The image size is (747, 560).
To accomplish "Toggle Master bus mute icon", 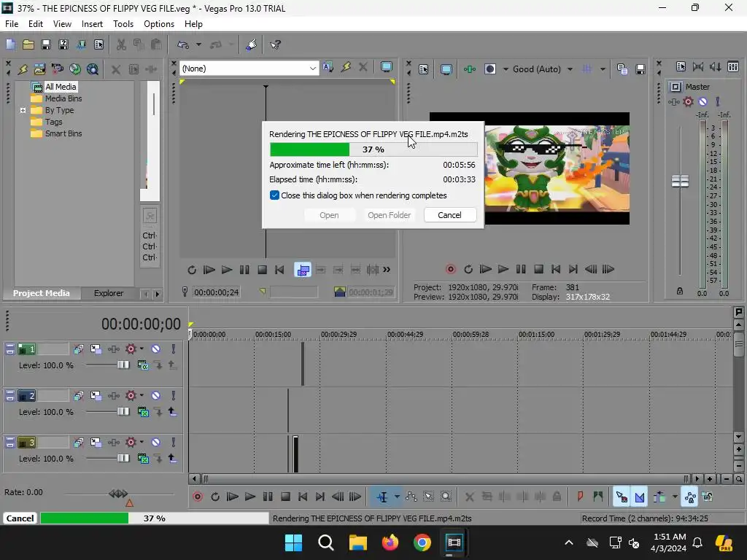I will (x=703, y=101).
